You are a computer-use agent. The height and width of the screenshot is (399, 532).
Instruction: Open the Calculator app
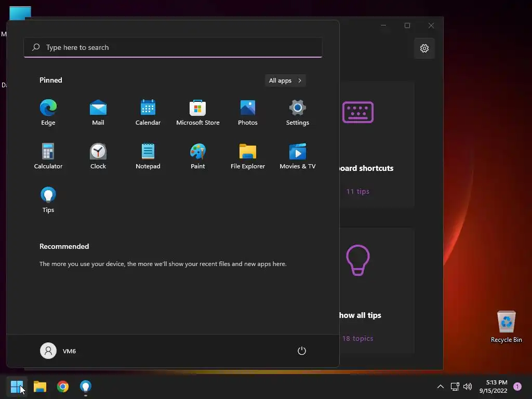[x=48, y=156]
